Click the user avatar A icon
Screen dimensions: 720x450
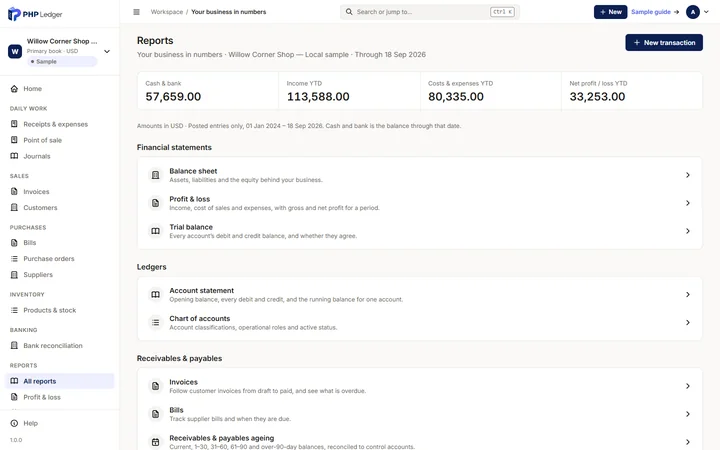[693, 12]
